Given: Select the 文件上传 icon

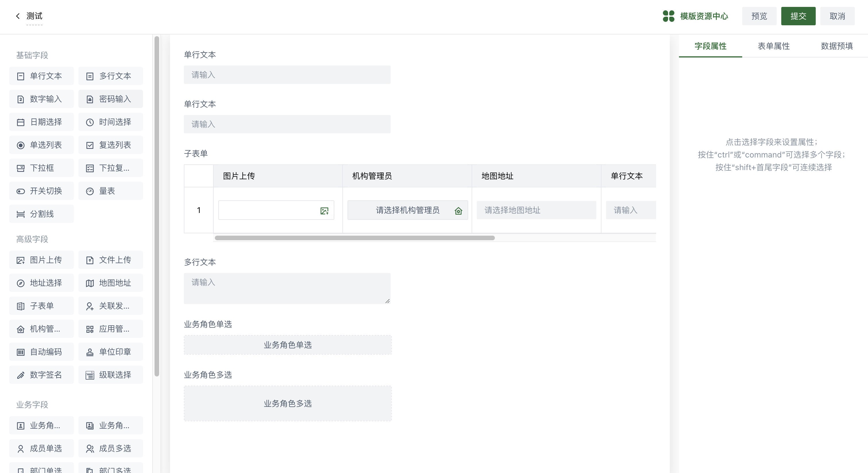Looking at the screenshot, I should [x=90, y=260].
